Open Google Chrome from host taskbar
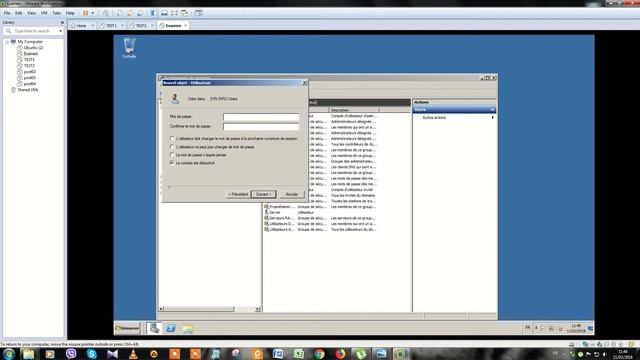The width and height of the screenshot is (640, 360). (320, 354)
